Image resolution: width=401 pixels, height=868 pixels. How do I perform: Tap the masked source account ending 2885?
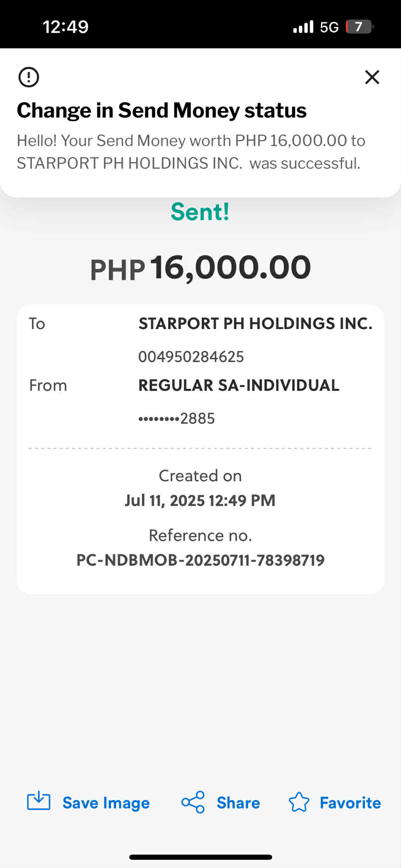pos(177,419)
